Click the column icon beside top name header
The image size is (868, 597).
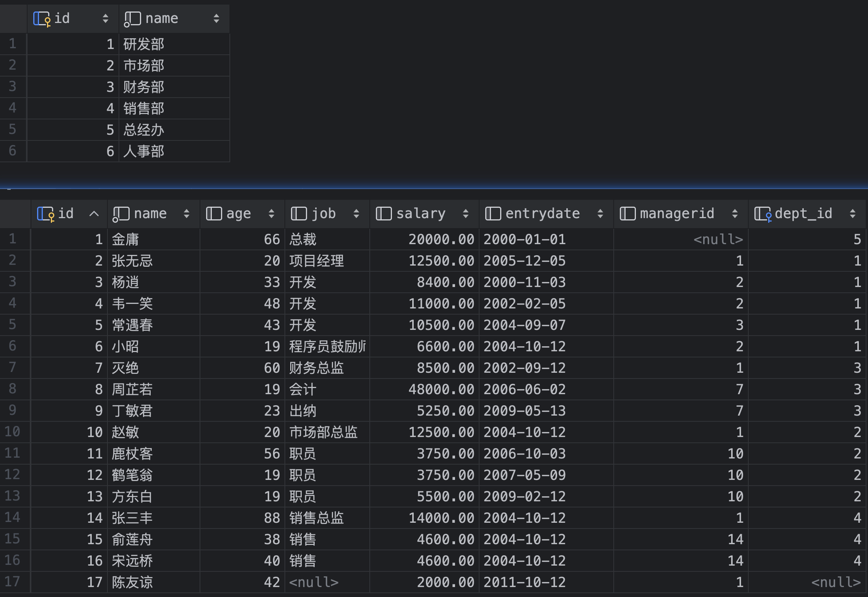pyautogui.click(x=132, y=19)
